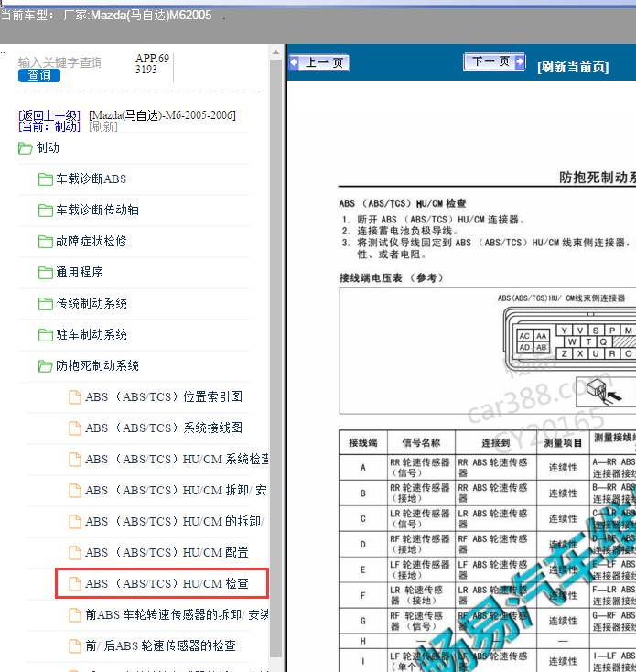
Task: Open ABS（ABS/TCS）位置索引图 page
Action: 164,396
